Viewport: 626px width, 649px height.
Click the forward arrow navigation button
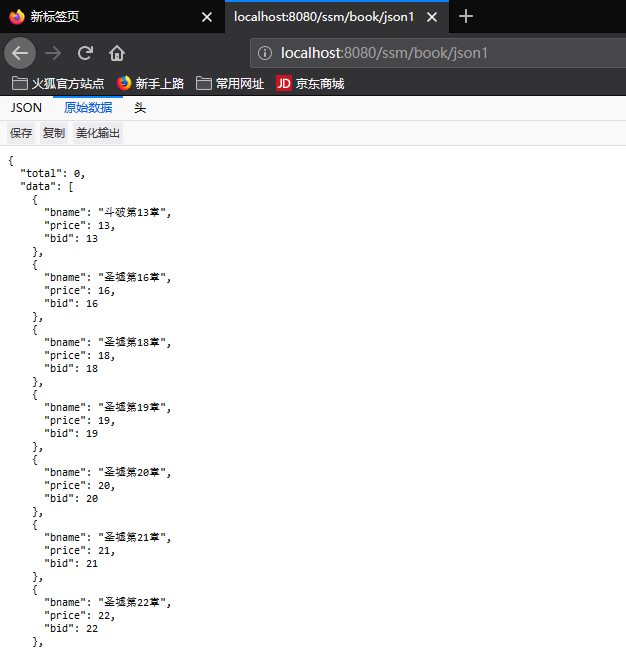pos(53,53)
